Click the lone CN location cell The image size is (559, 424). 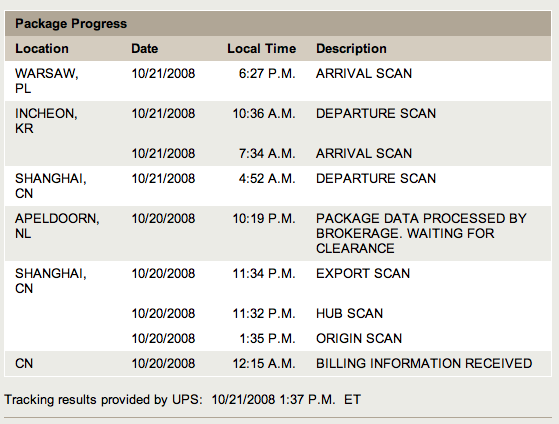point(24,363)
